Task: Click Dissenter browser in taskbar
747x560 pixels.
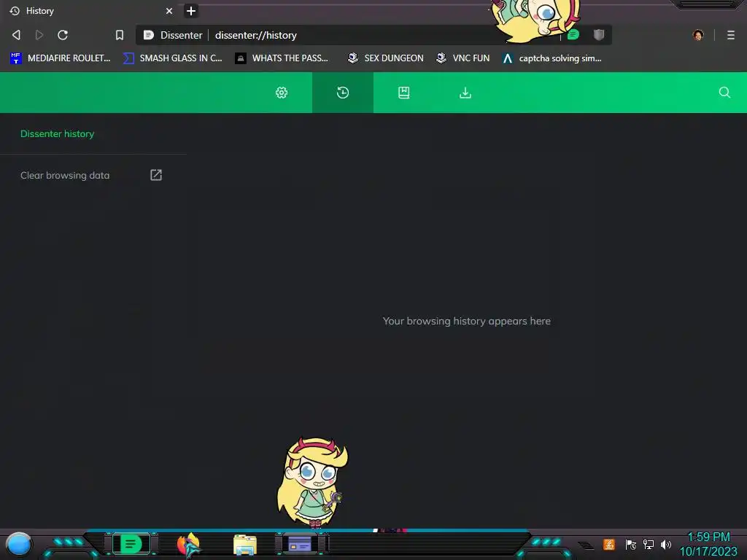Action: click(131, 544)
